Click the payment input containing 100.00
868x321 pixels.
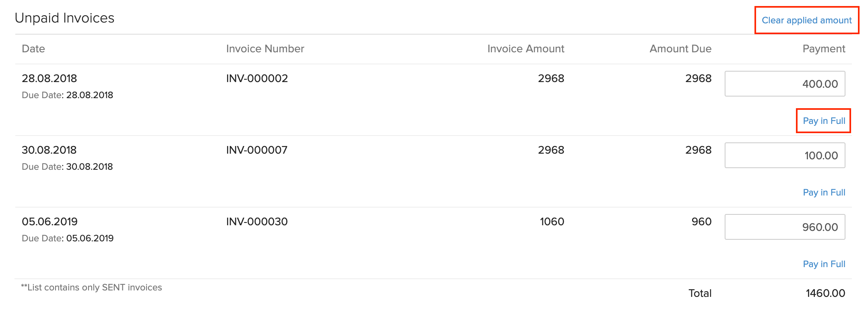point(785,155)
